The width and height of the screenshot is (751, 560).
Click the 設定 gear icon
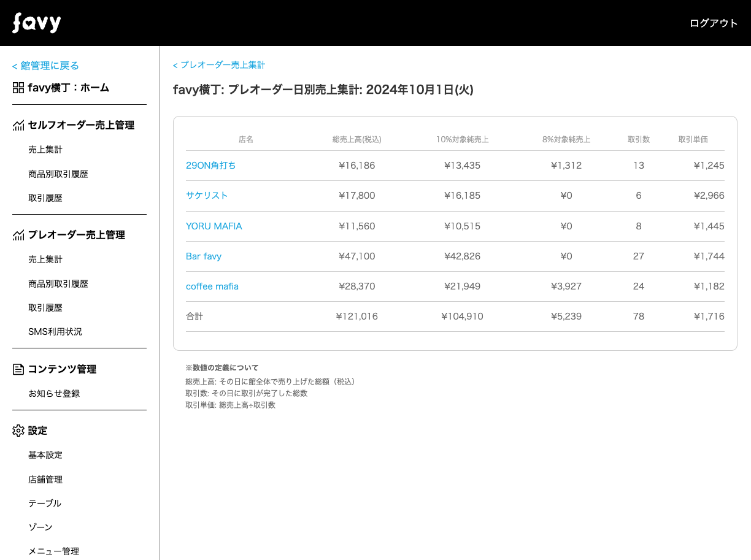coord(18,431)
